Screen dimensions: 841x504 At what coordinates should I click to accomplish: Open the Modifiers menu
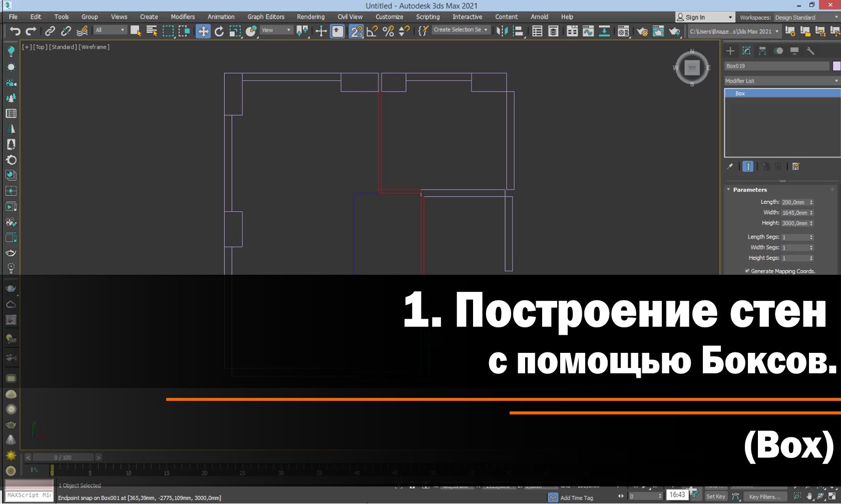coord(182,17)
